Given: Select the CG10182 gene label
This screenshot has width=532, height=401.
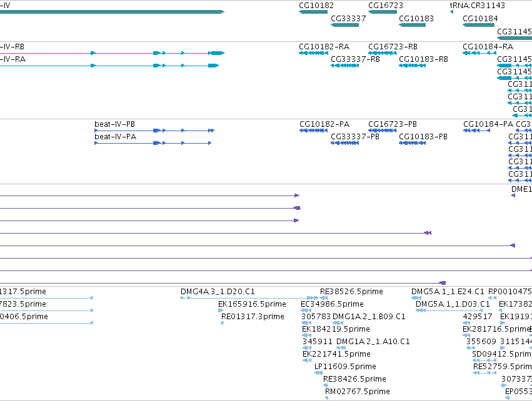Looking at the screenshot, I should [x=316, y=6].
